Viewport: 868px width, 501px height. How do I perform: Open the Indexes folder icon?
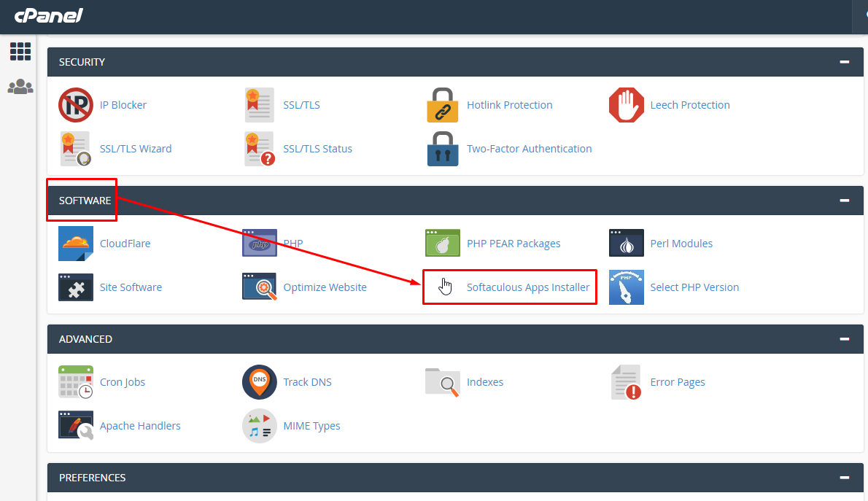(x=442, y=381)
